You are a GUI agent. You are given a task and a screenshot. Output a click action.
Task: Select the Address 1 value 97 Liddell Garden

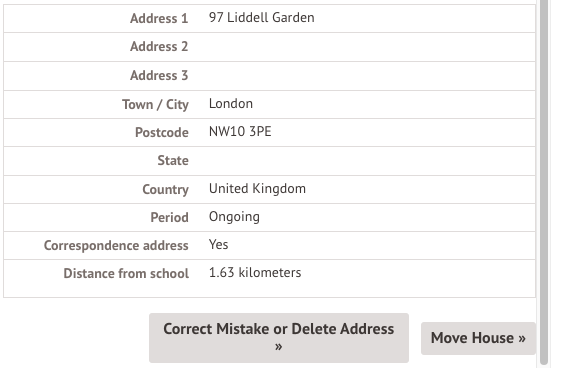(x=261, y=18)
